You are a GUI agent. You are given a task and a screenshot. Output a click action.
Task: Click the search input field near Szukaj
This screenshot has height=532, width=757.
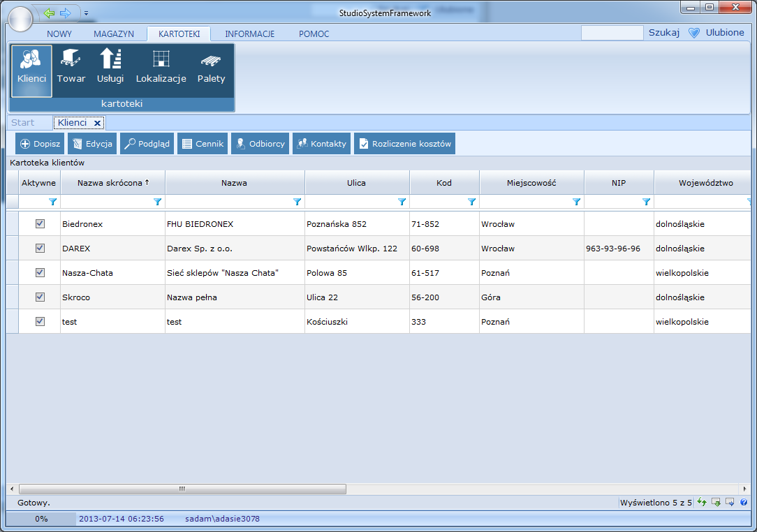coord(612,33)
